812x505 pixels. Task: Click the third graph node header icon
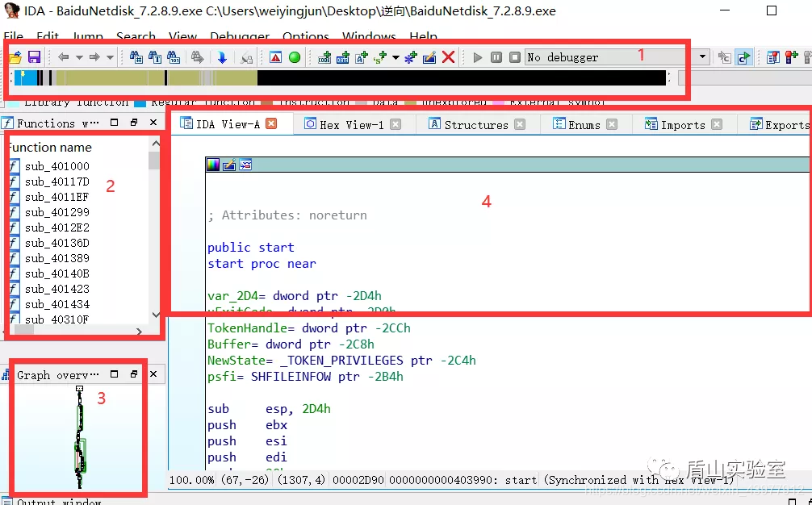click(245, 165)
